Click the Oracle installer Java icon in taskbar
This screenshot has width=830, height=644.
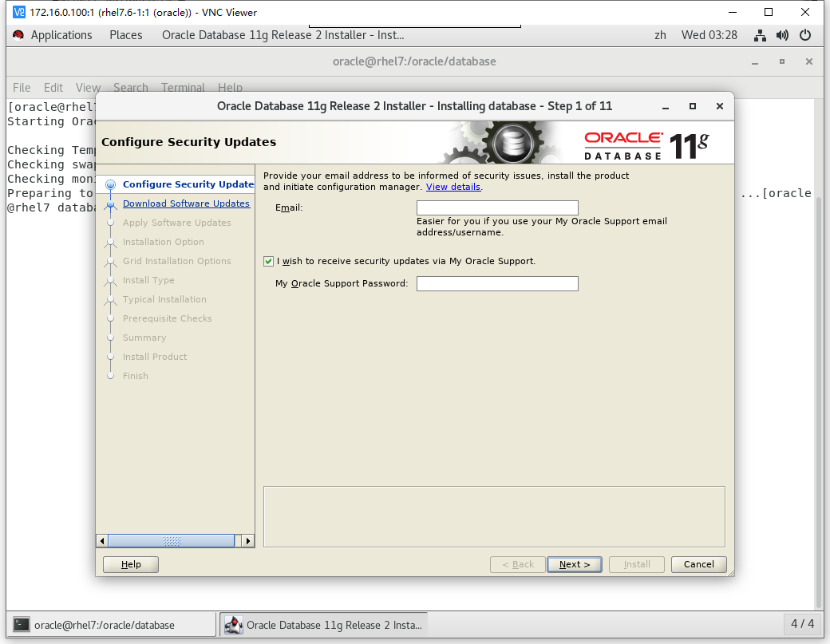click(x=233, y=624)
